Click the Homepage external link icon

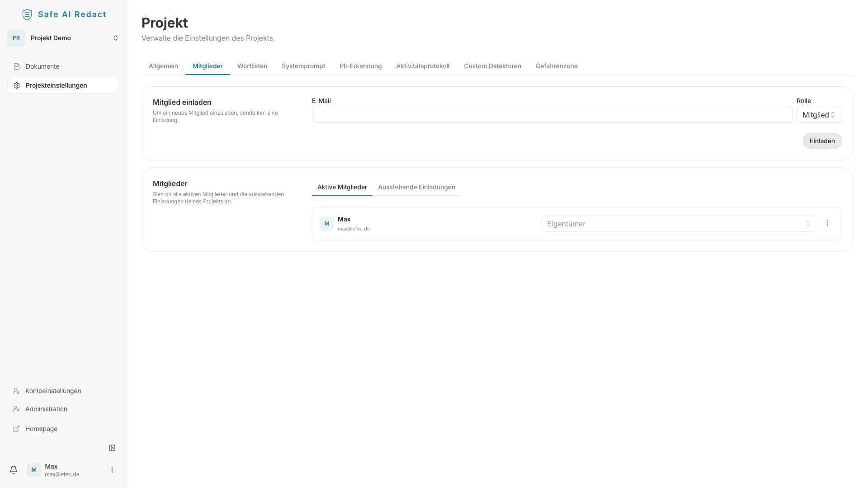[16, 429]
